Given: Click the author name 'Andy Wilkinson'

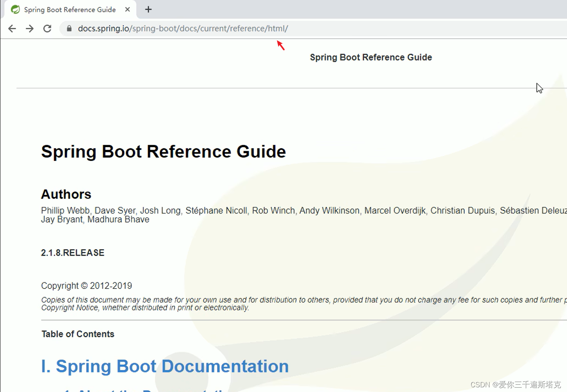Looking at the screenshot, I should click(329, 211).
